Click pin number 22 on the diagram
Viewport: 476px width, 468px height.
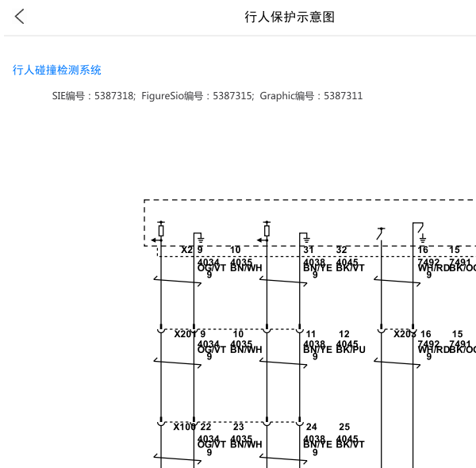coord(205,427)
